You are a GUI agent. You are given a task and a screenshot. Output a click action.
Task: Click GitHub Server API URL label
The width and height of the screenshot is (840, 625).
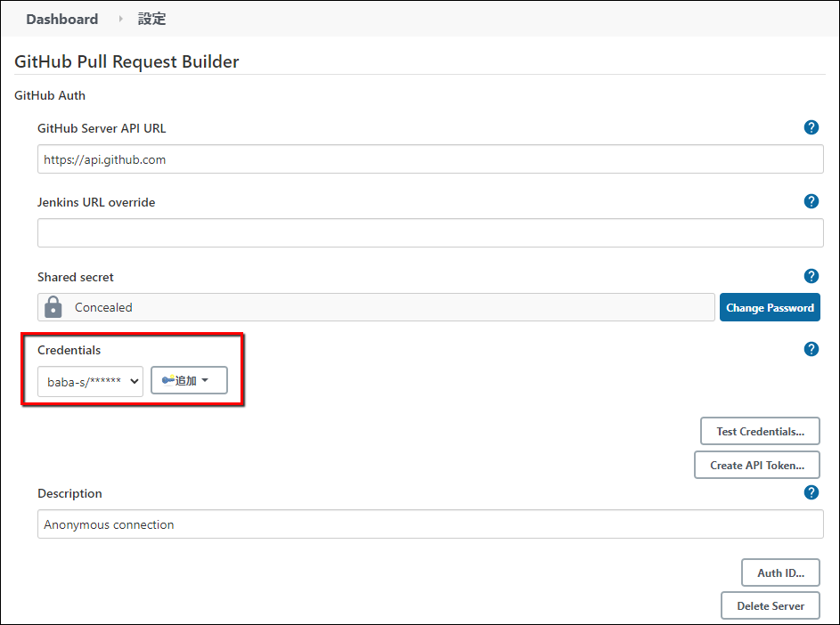click(x=102, y=128)
